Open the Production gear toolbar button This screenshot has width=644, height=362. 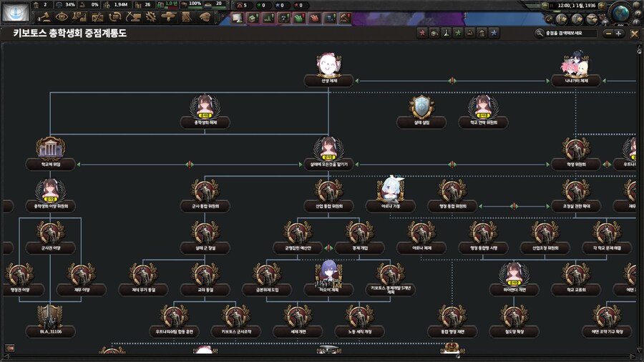point(151,17)
